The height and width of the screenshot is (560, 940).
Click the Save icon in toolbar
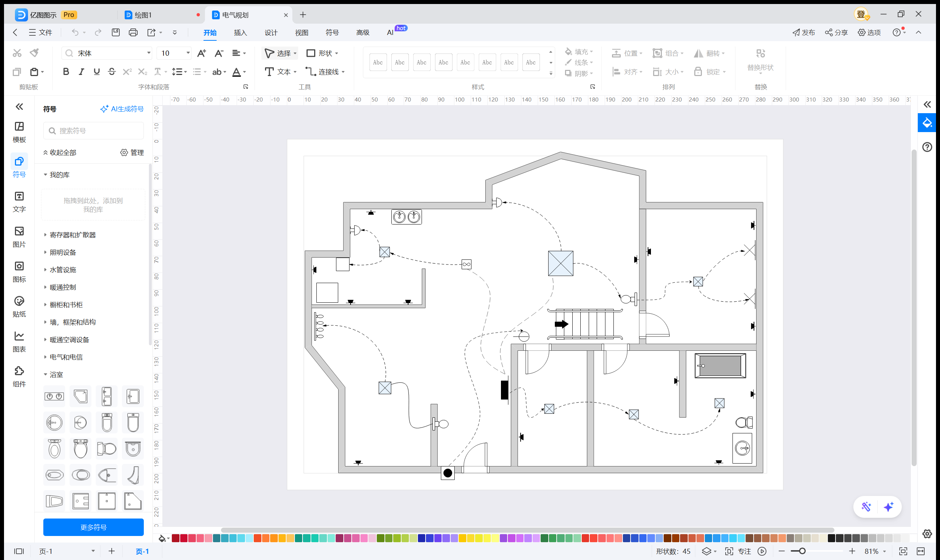[x=115, y=32]
